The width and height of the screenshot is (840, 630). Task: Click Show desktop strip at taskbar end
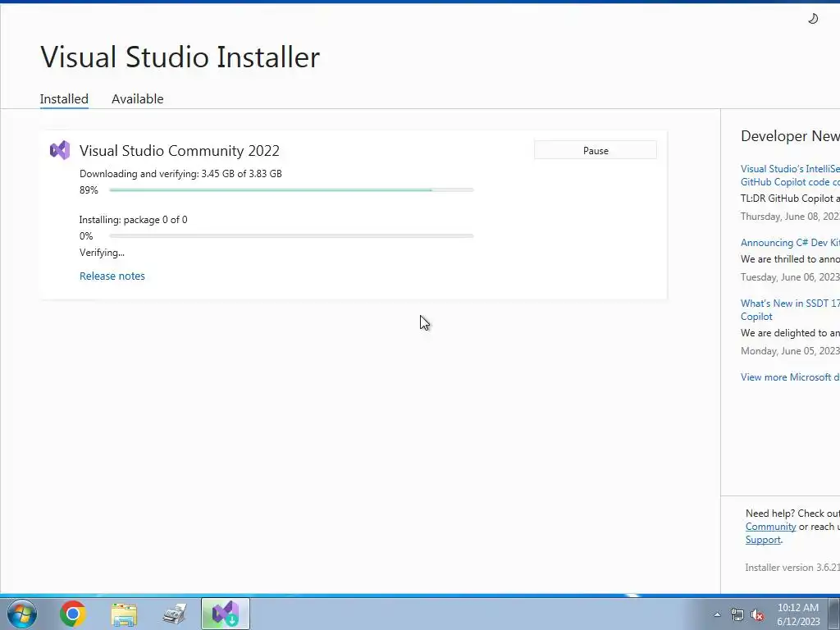(x=834, y=614)
